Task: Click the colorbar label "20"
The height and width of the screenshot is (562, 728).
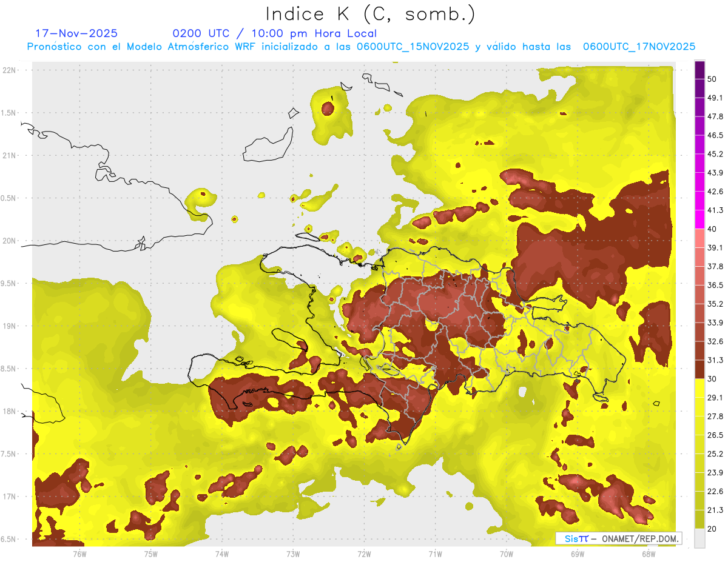Action: point(712,529)
